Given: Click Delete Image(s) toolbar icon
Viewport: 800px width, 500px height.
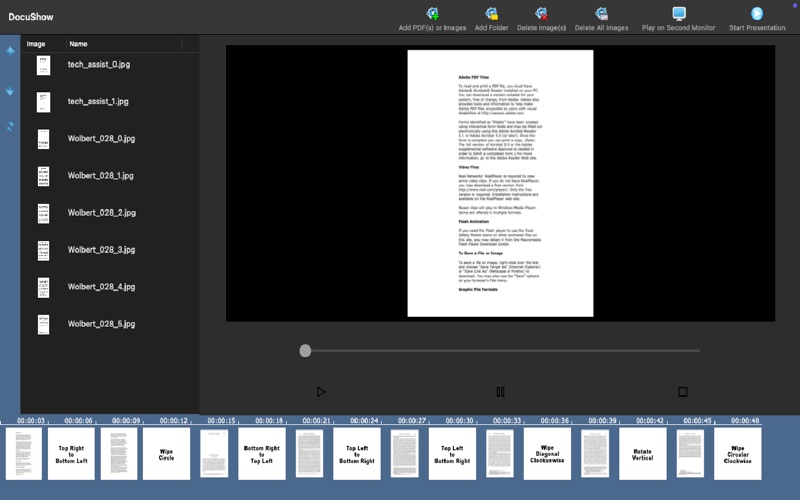Looking at the screenshot, I should tap(541, 14).
